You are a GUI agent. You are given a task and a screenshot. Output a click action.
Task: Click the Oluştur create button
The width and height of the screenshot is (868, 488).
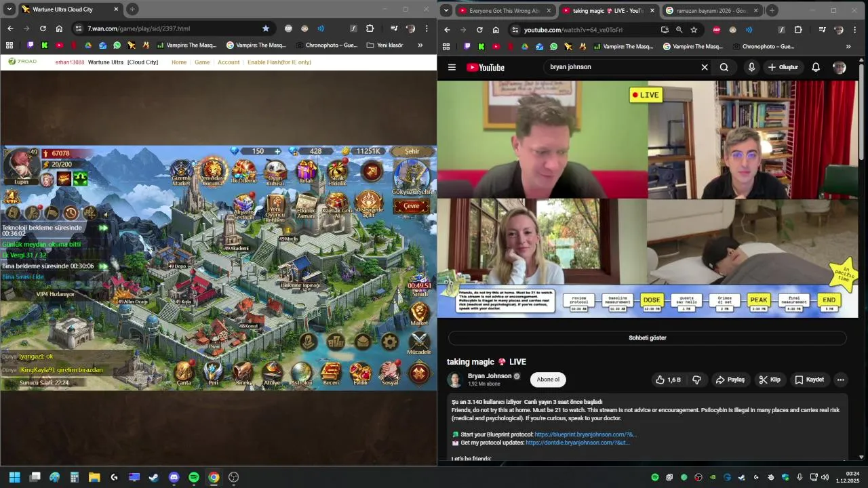783,67
